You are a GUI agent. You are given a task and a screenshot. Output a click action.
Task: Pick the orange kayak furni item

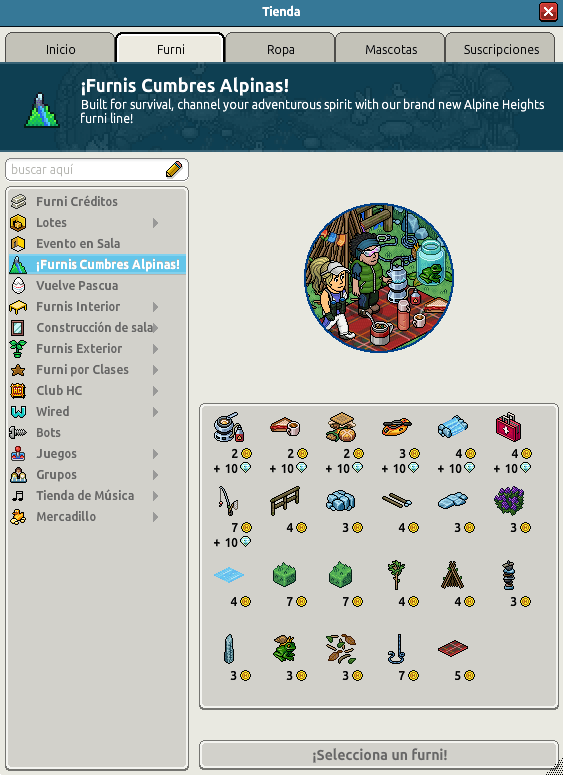click(396, 427)
